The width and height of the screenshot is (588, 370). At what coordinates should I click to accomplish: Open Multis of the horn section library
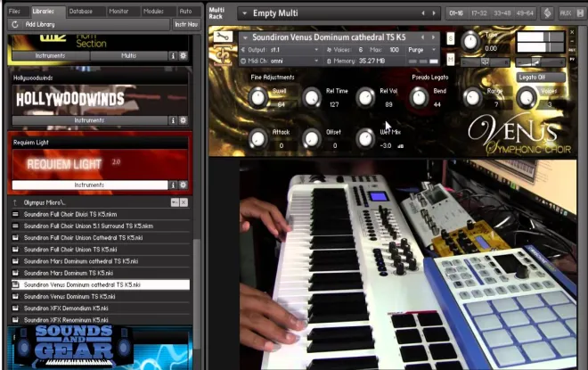click(x=128, y=55)
